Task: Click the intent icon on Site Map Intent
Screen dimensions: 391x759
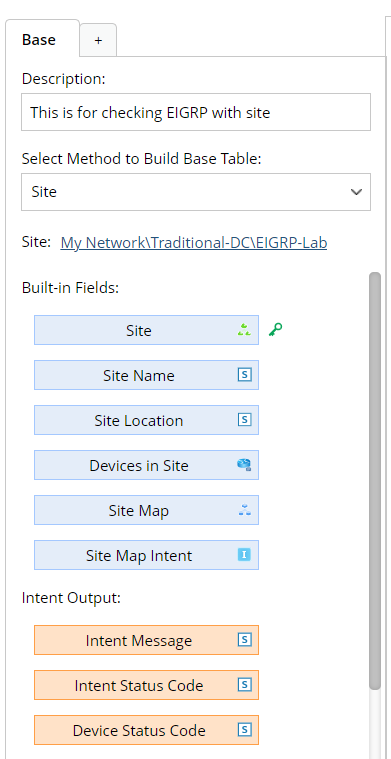Action: click(244, 555)
